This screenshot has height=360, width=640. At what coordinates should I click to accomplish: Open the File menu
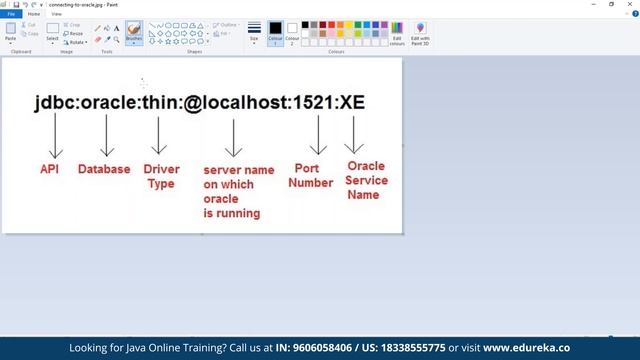point(11,14)
